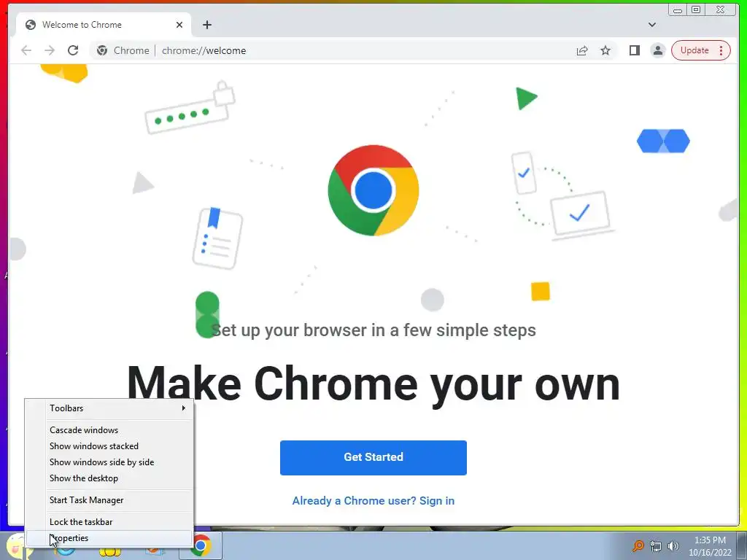Viewport: 747px width, 560px height.
Task: Open the profile avatar menu
Action: tap(658, 50)
